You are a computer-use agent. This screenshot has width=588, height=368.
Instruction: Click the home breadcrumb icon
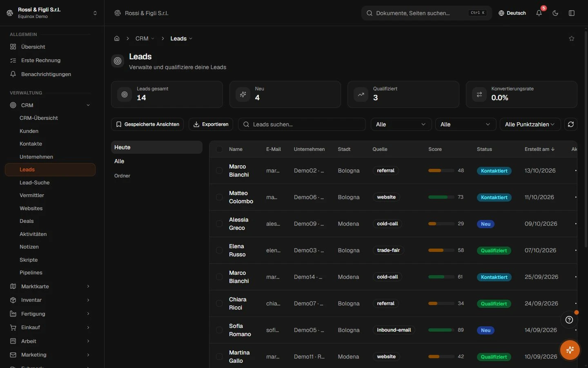[117, 38]
